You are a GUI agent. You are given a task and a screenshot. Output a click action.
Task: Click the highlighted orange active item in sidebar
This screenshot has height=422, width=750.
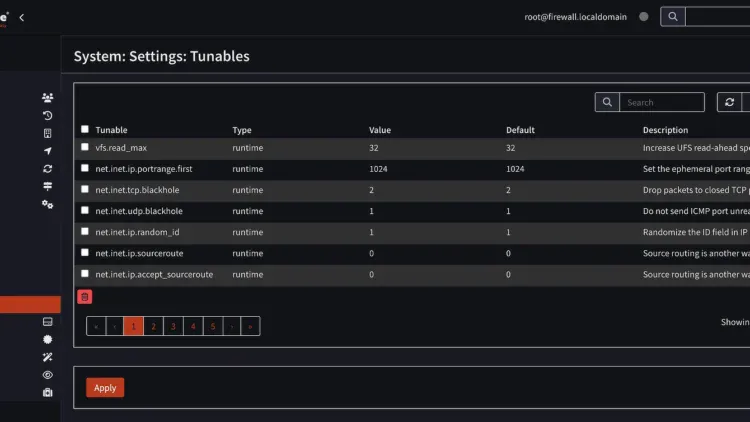tap(30, 304)
